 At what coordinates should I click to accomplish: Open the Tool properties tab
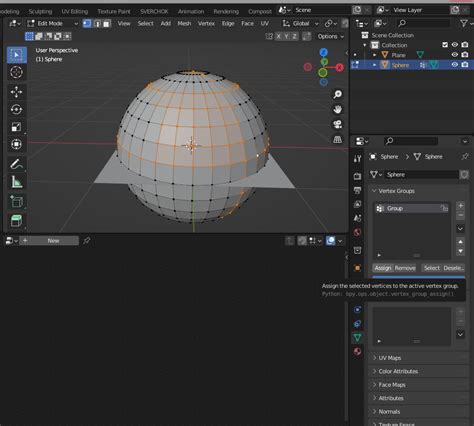click(x=357, y=159)
